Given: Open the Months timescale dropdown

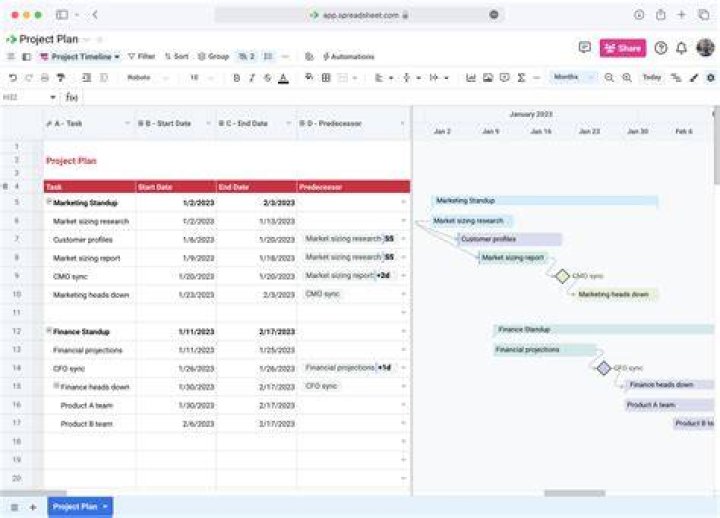Looking at the screenshot, I should click(573, 77).
